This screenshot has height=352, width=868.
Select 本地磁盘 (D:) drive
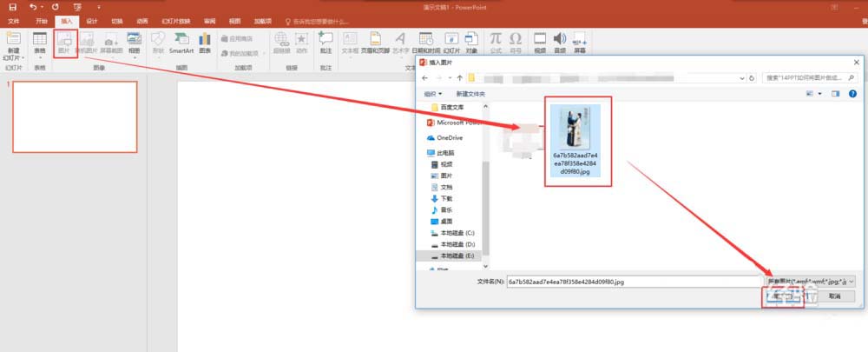coord(452,244)
